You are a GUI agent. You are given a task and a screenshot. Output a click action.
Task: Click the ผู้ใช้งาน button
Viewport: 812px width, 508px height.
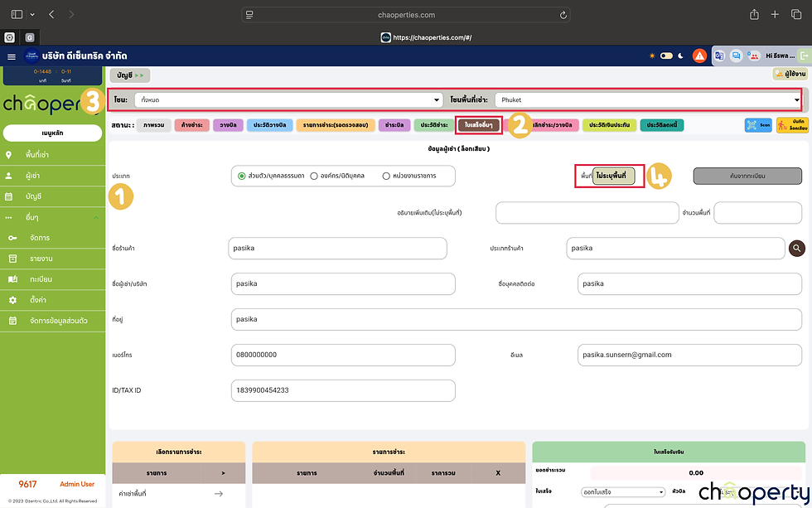coord(790,74)
